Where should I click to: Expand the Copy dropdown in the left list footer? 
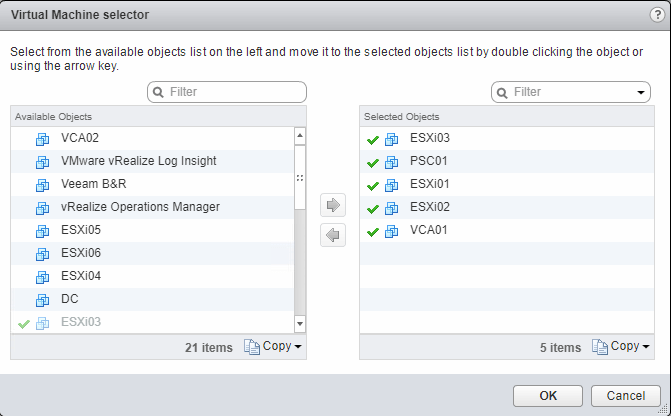[x=297, y=347]
